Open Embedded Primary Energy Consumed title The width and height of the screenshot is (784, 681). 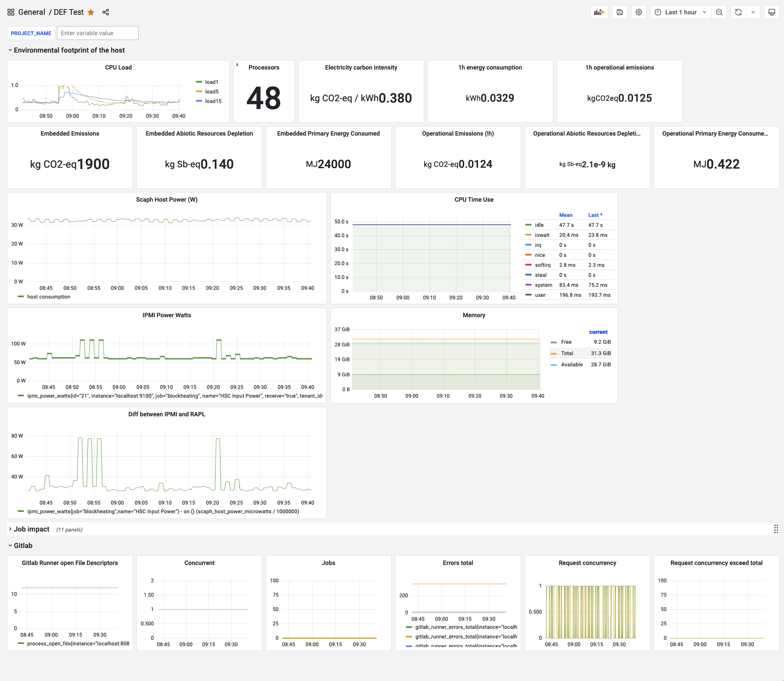329,133
